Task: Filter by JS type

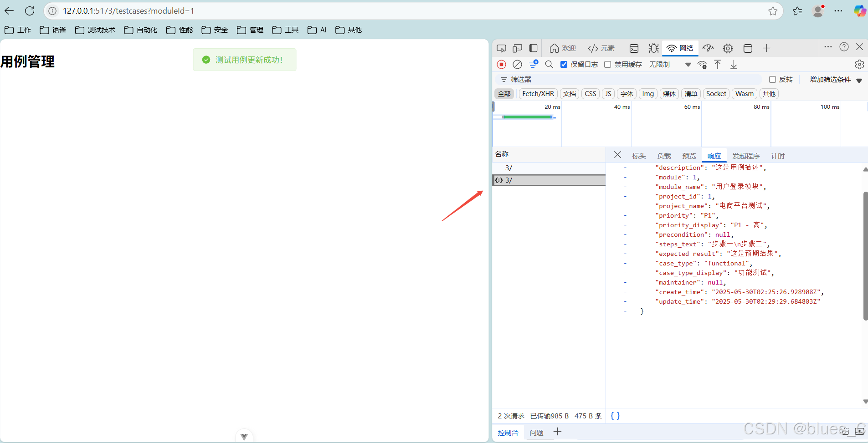Action: [x=608, y=94]
